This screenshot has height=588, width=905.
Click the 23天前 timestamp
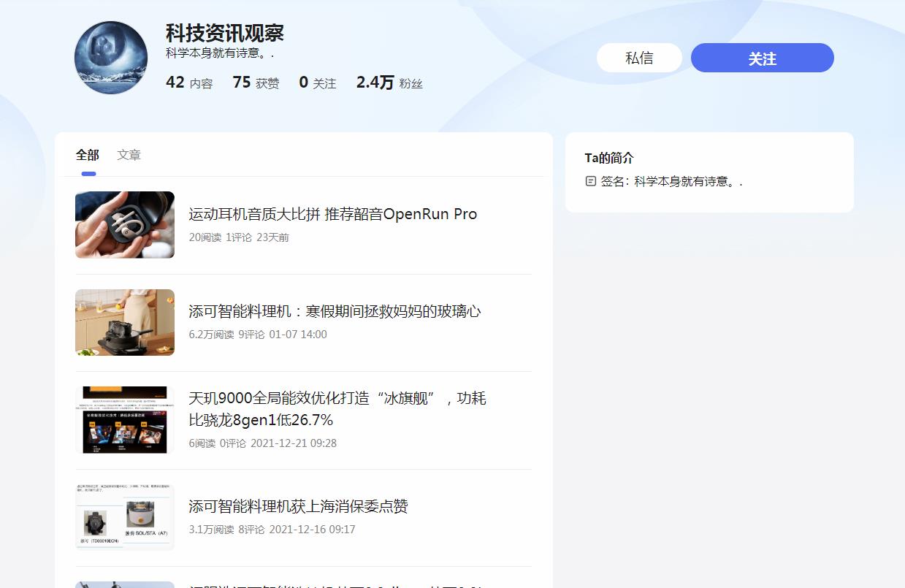[272, 237]
